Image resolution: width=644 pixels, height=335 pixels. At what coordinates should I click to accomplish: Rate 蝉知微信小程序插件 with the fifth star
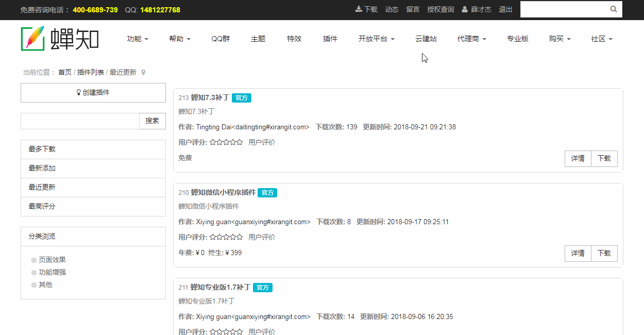(240, 237)
